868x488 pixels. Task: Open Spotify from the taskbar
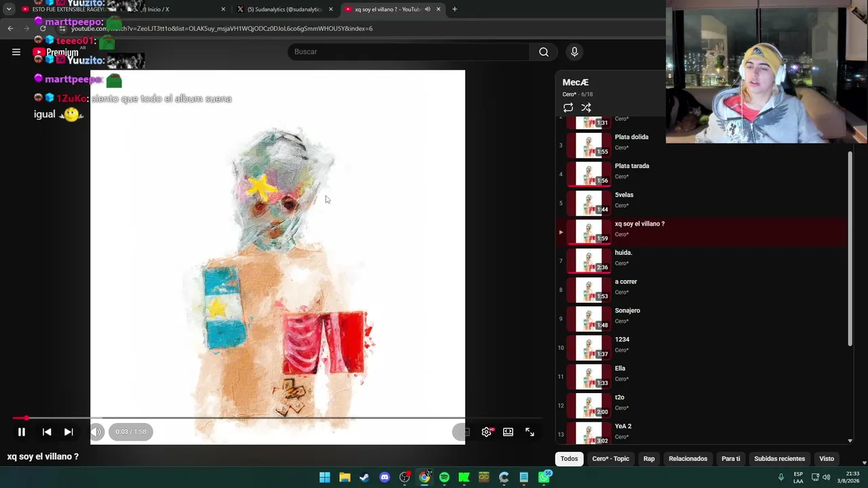coord(444,477)
